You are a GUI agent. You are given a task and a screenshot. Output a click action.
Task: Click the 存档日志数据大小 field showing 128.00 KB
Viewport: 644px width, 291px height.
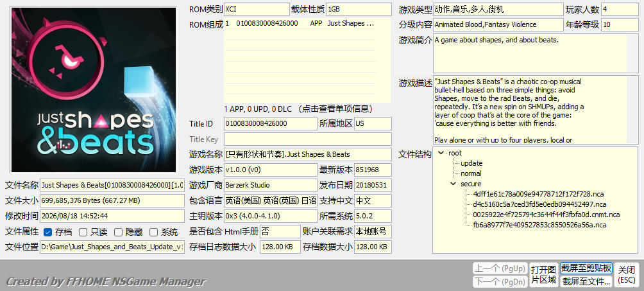280,247
